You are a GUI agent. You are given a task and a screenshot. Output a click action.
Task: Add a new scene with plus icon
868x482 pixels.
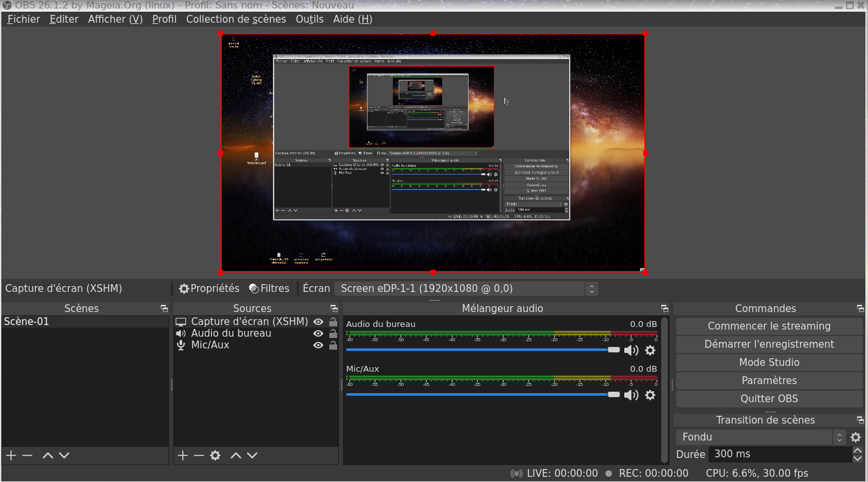(10, 455)
